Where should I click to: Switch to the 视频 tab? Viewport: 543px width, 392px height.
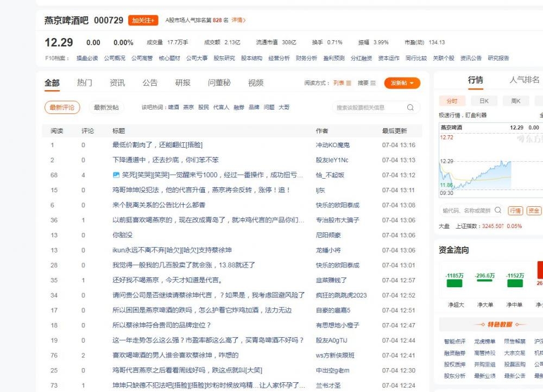click(x=256, y=83)
